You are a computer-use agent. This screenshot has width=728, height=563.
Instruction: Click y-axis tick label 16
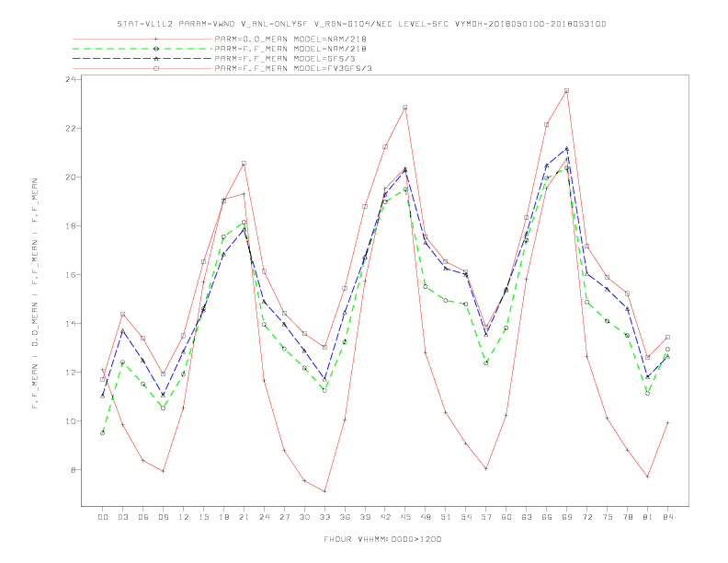[x=71, y=274]
